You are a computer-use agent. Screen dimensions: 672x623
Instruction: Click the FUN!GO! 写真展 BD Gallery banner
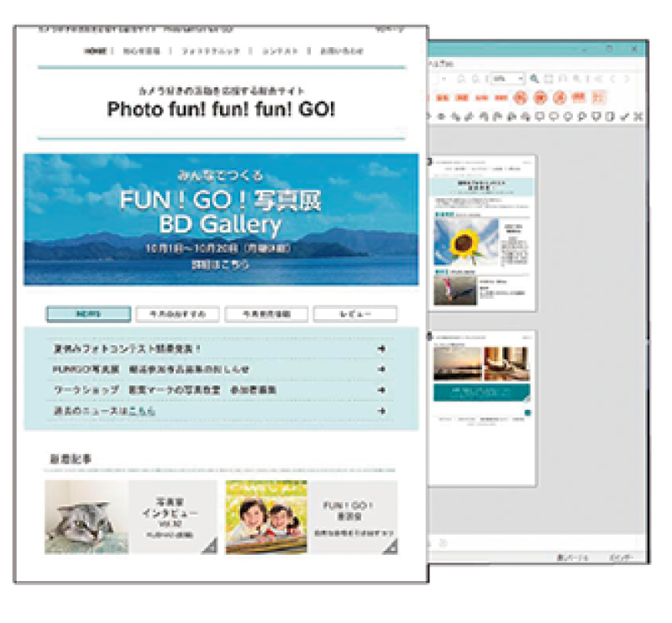pos(221,219)
